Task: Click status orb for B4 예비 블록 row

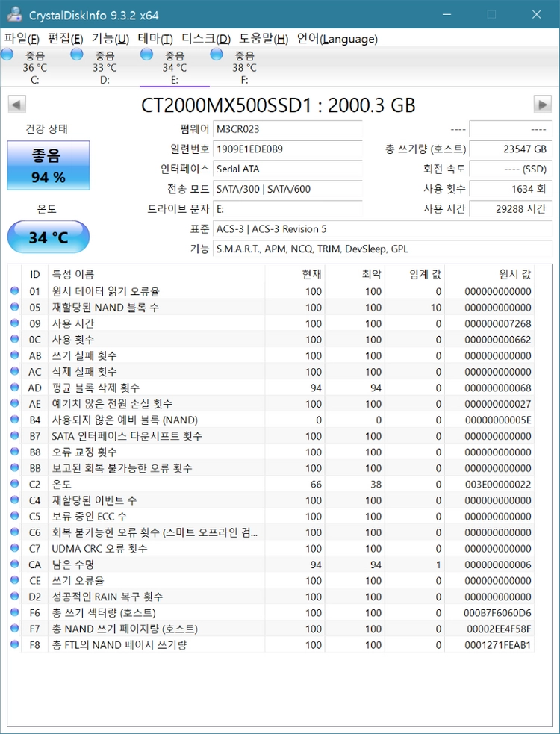Action: [14, 420]
